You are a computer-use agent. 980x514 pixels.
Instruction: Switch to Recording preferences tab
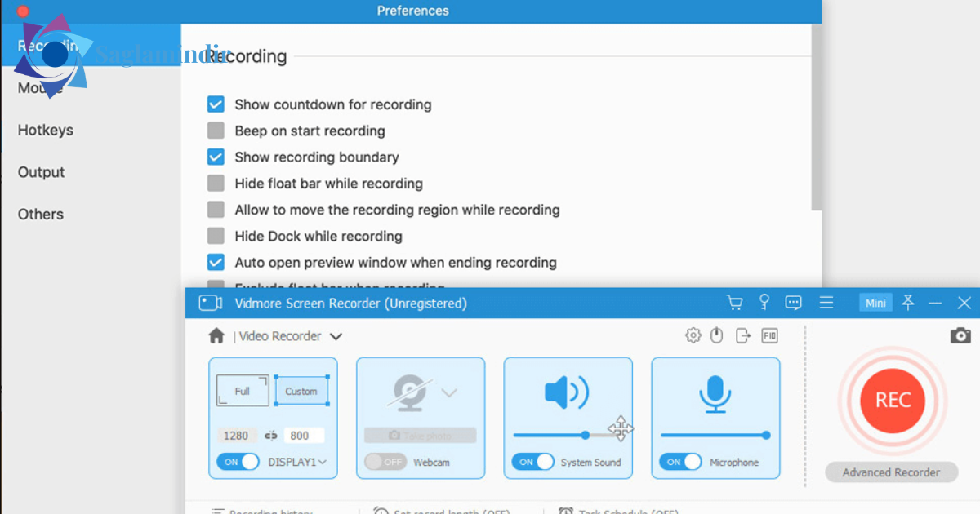point(90,46)
